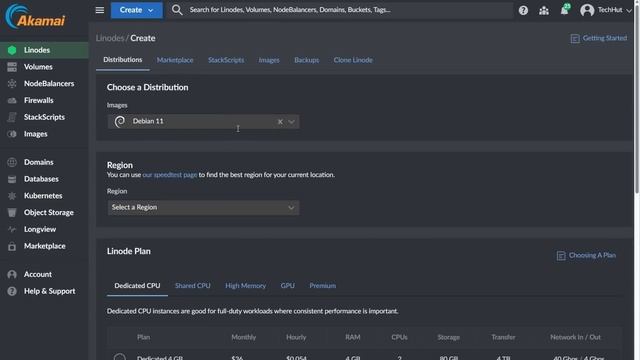640x360 pixels.
Task: Click the Monthly column header
Action: point(244,337)
